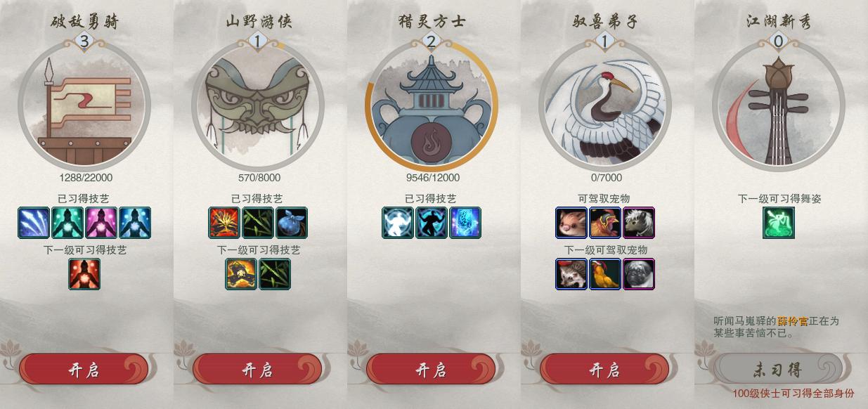Click the 开启 button under 驭兽弟子
Viewport: 868px width, 409px height.
(604, 370)
